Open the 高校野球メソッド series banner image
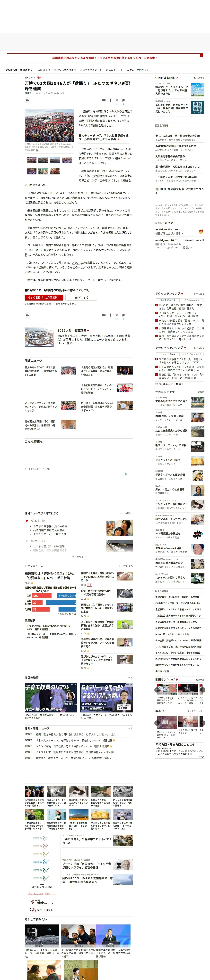Screen dimensions: 210x980 coord(197,107)
